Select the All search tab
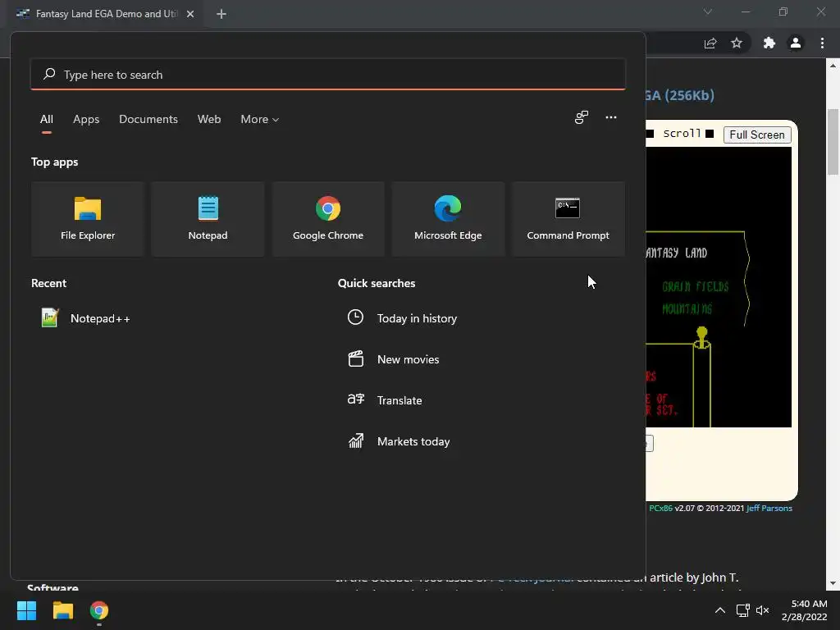This screenshot has height=630, width=840. coord(47,119)
